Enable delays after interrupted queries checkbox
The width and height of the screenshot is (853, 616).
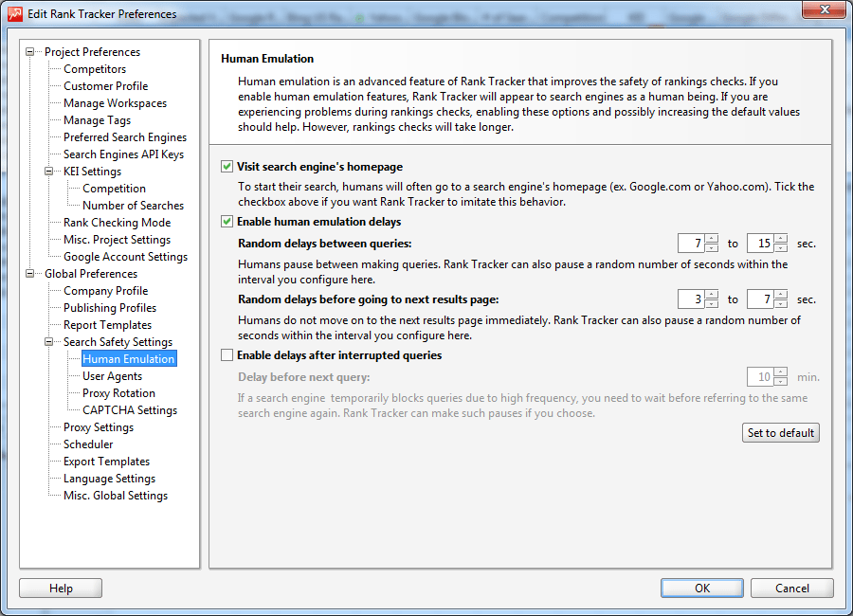coord(227,355)
